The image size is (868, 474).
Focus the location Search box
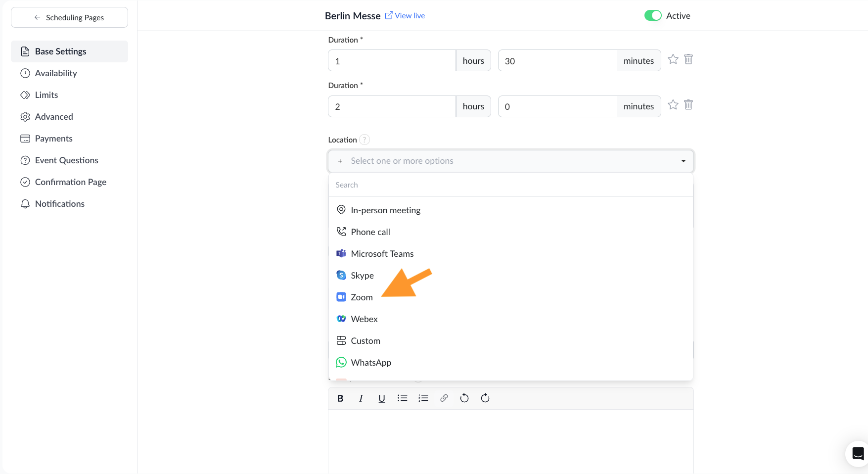(x=510, y=185)
